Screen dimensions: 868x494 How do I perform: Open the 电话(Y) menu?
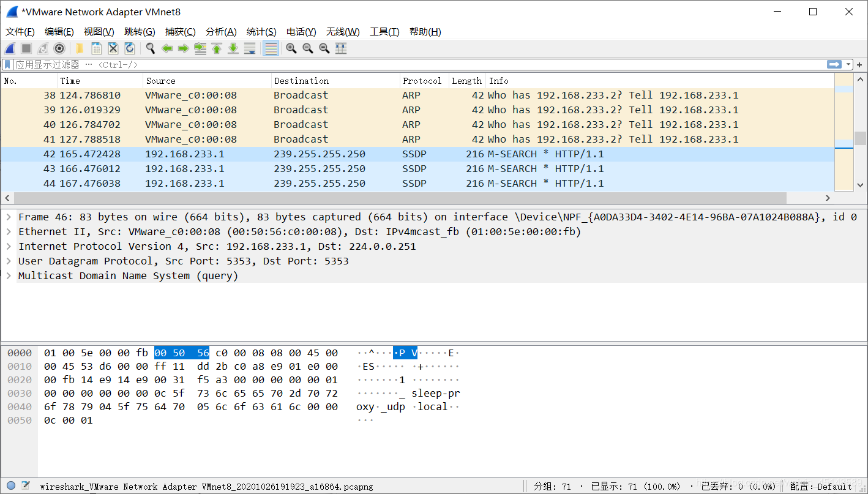point(301,32)
